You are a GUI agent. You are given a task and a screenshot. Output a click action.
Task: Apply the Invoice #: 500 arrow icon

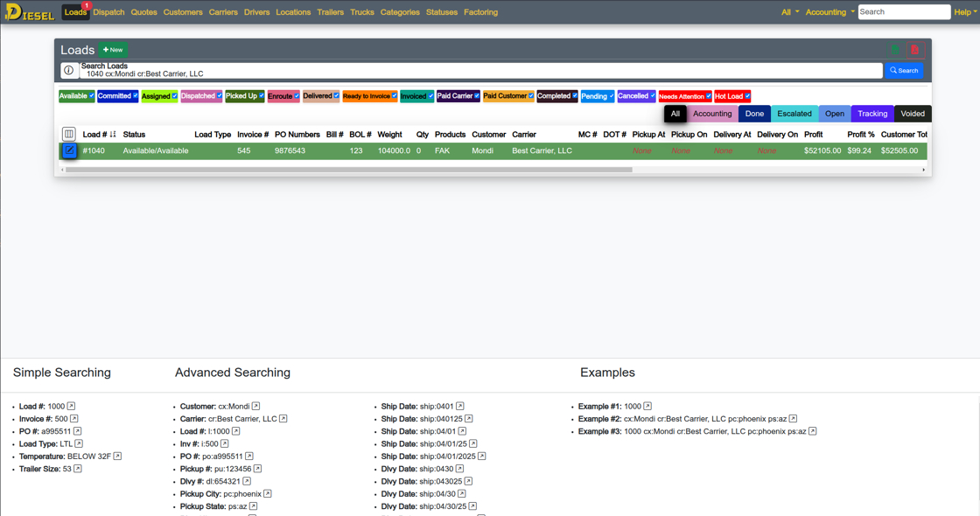73,419
